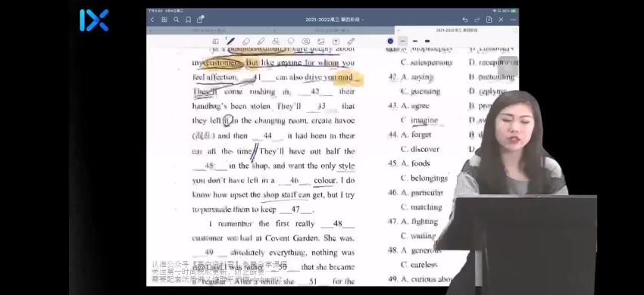The width and height of the screenshot is (644, 295).
Task: Toggle bookmark for this page
Action: point(188,20)
